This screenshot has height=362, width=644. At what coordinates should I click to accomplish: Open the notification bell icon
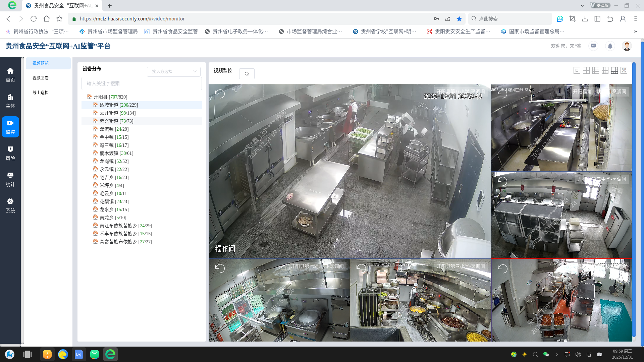[610, 46]
